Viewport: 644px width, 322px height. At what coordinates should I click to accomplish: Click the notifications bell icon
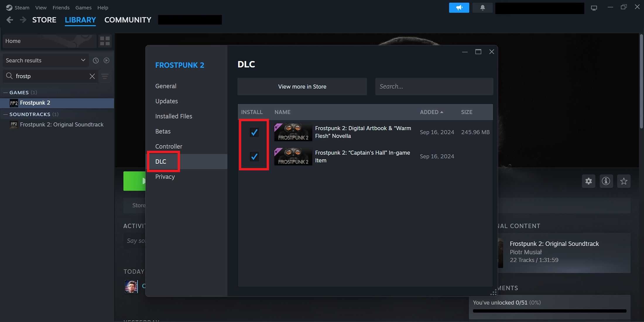point(483,7)
